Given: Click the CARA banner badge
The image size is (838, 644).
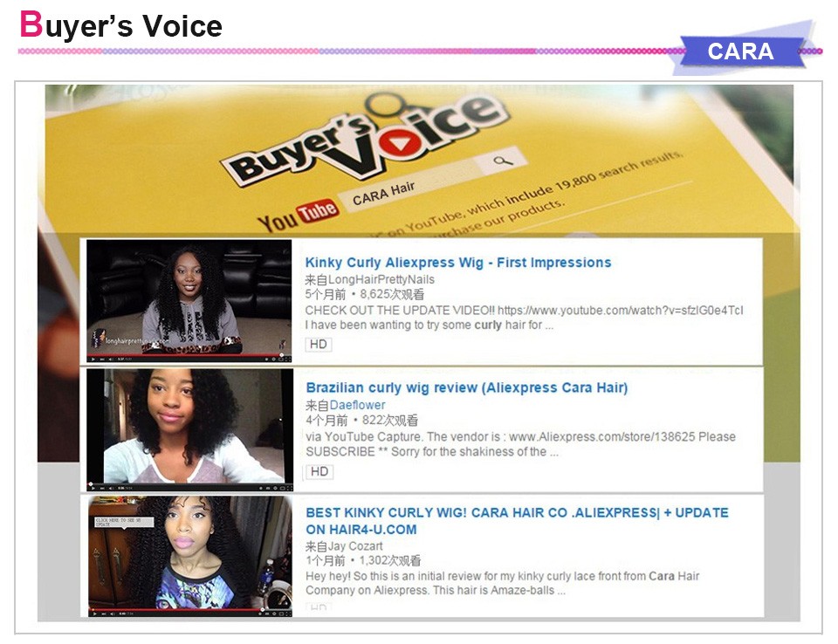Looking at the screenshot, I should point(740,51).
